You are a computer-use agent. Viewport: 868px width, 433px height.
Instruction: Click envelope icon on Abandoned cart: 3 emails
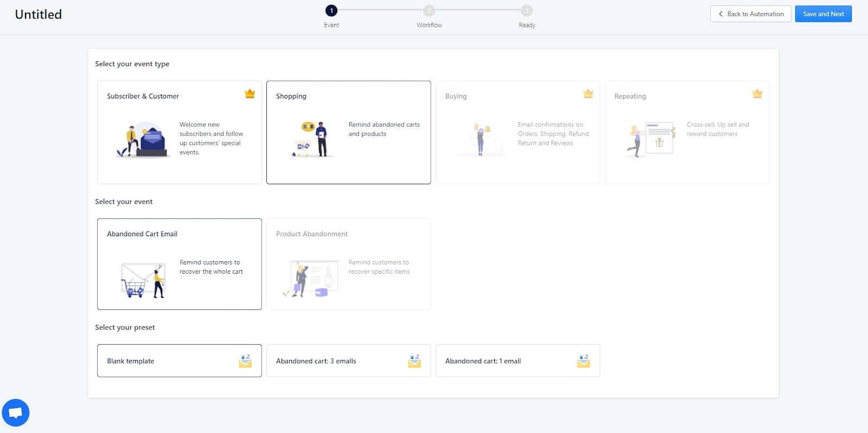[x=414, y=361]
